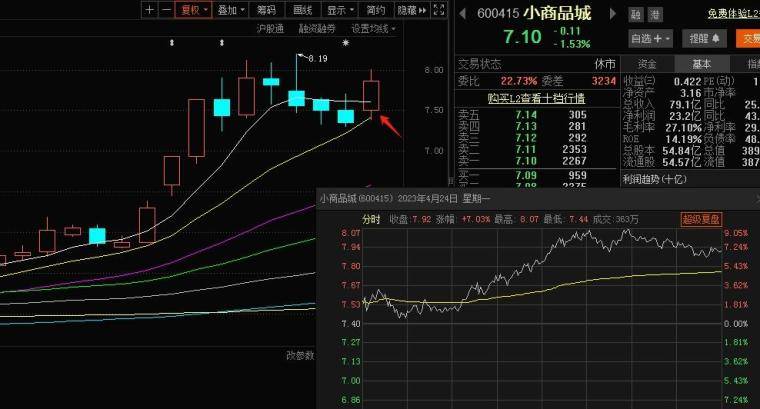Screen dimensions: 760x409
Task: Switch to the 基本 tab
Action: (701, 64)
